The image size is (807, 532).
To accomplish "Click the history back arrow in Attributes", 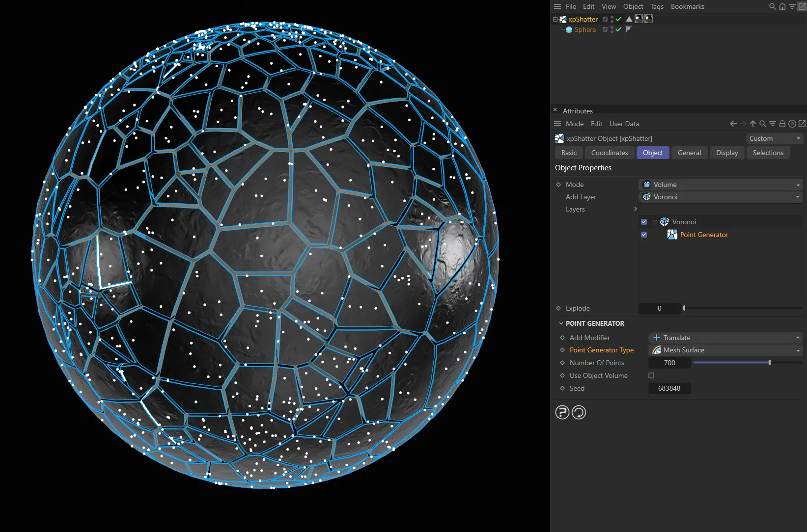I will pyautogui.click(x=733, y=124).
